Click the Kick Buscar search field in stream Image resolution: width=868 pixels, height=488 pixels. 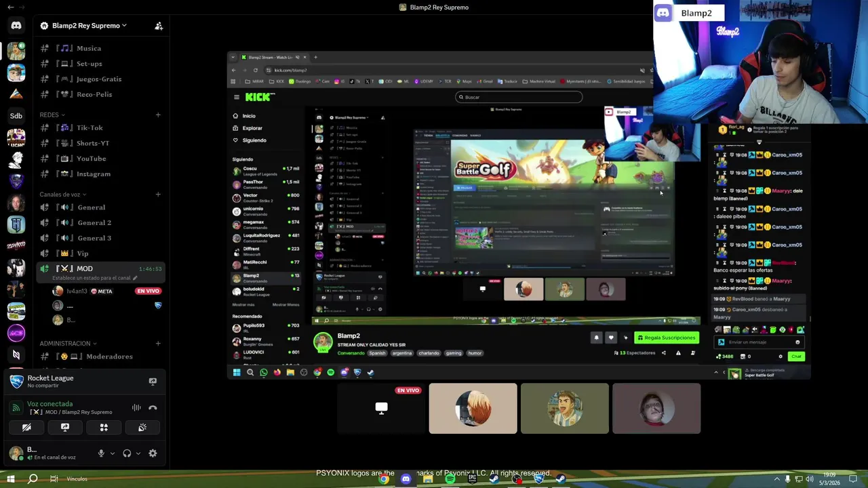point(519,97)
